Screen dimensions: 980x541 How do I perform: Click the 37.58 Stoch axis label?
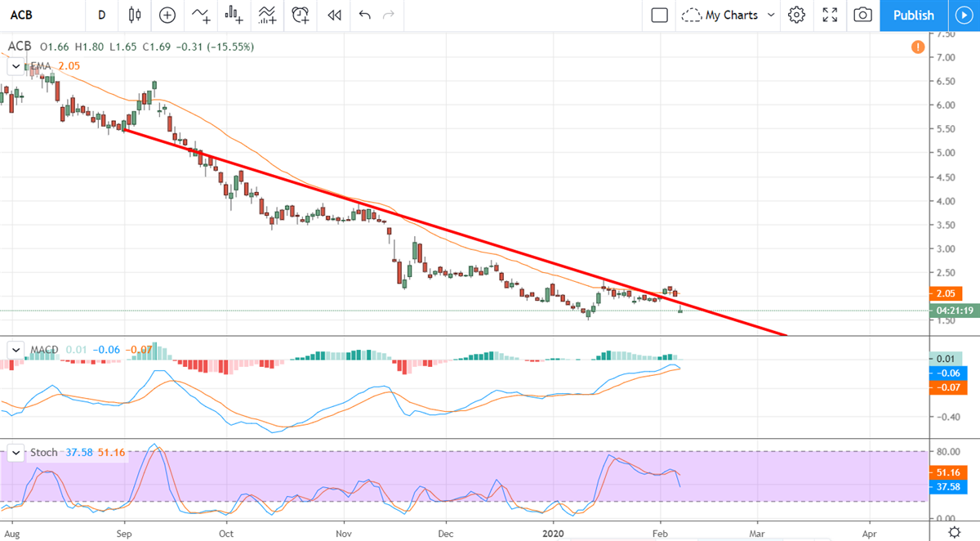click(947, 487)
